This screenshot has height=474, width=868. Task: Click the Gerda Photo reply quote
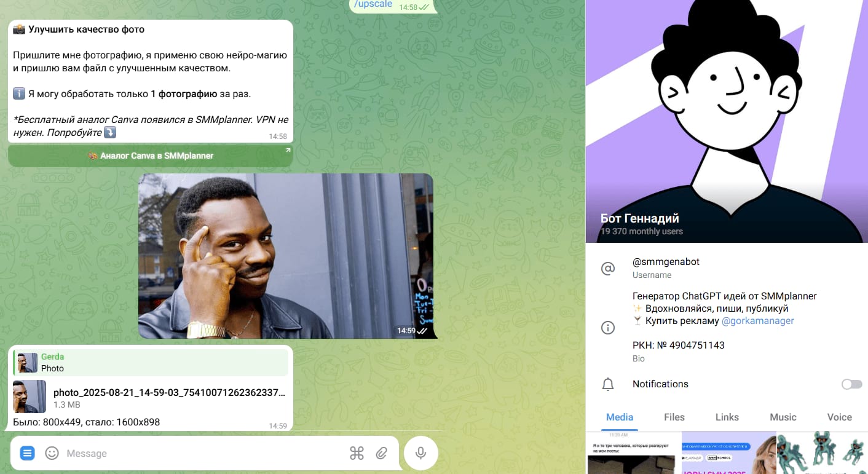click(x=151, y=363)
